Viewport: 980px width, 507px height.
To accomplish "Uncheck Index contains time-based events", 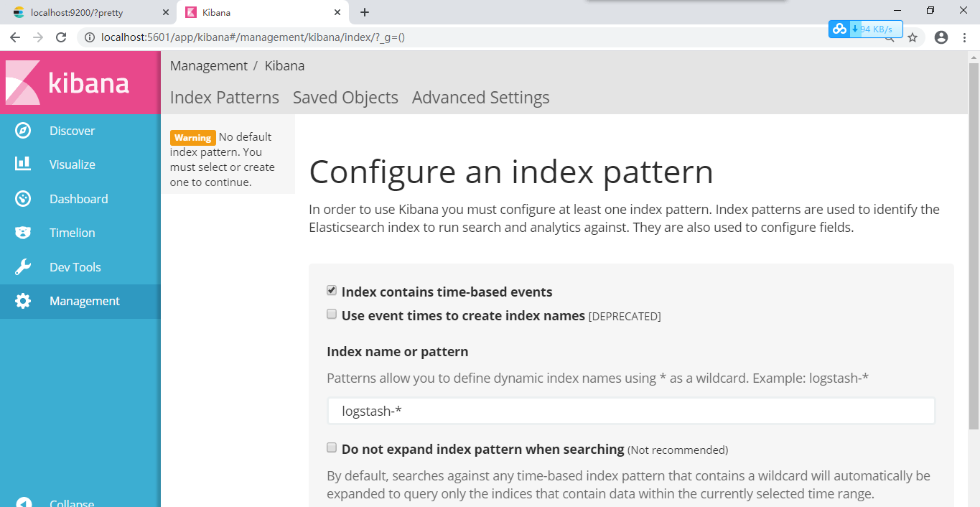I will pyautogui.click(x=332, y=291).
